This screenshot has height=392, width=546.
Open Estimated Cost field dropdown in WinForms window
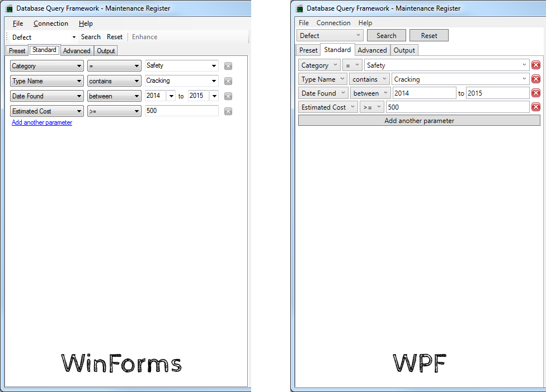[46, 111]
